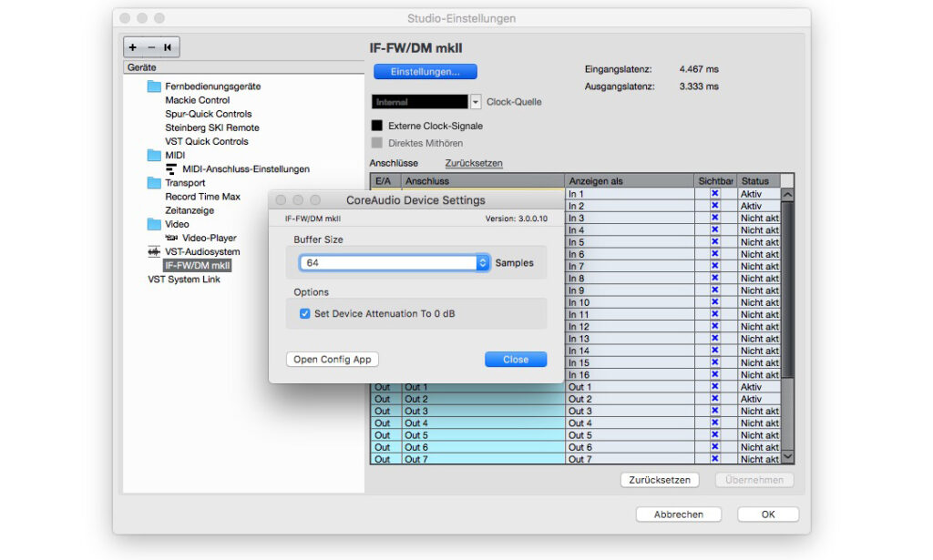Image resolution: width=933 pixels, height=560 pixels.
Task: Click the Anzeigen als column header
Action: tap(630, 180)
